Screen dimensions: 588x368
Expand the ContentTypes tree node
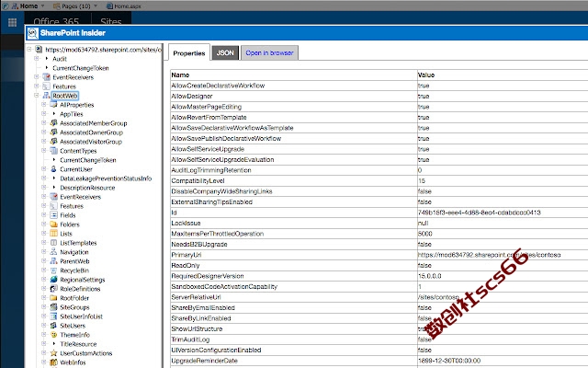click(x=44, y=151)
